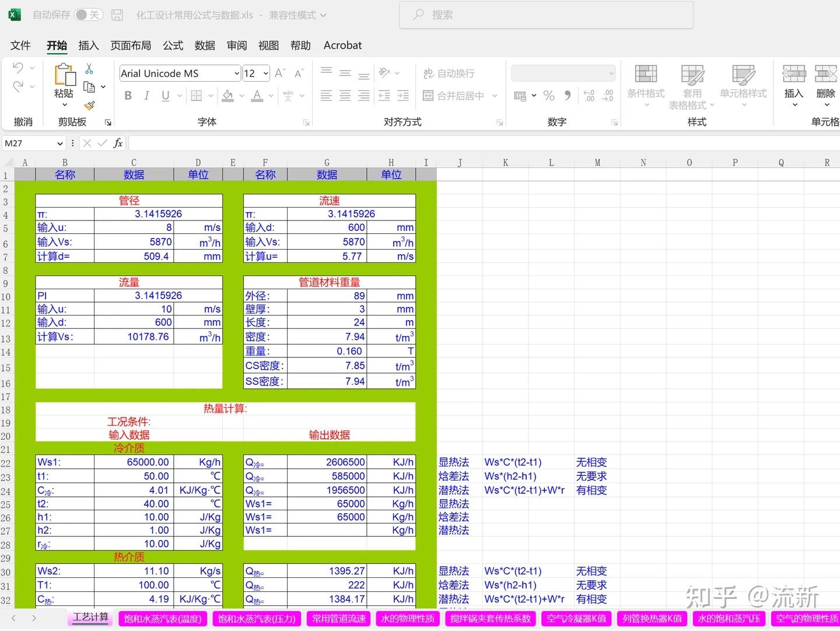Screen dimensions: 840x631
Task: Click Increase Decimal icon
Action: (589, 96)
